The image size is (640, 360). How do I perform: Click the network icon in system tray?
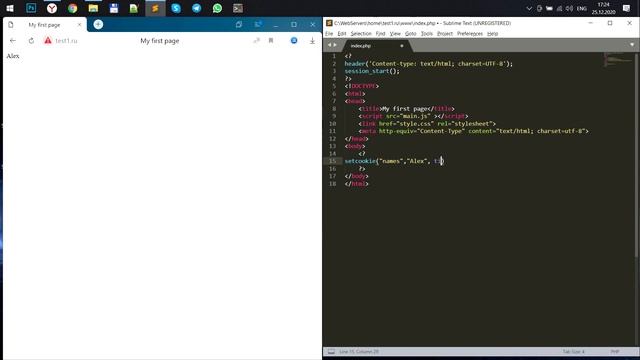point(559,8)
